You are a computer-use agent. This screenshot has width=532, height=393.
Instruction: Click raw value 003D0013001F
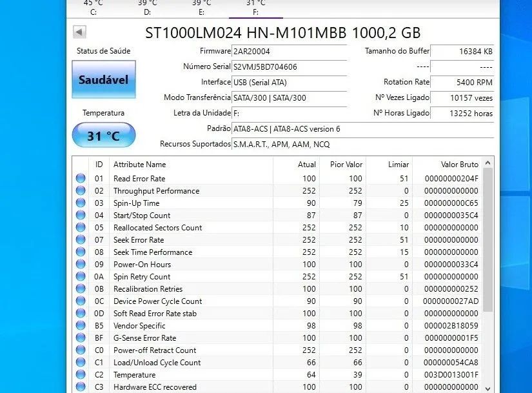tap(451, 375)
